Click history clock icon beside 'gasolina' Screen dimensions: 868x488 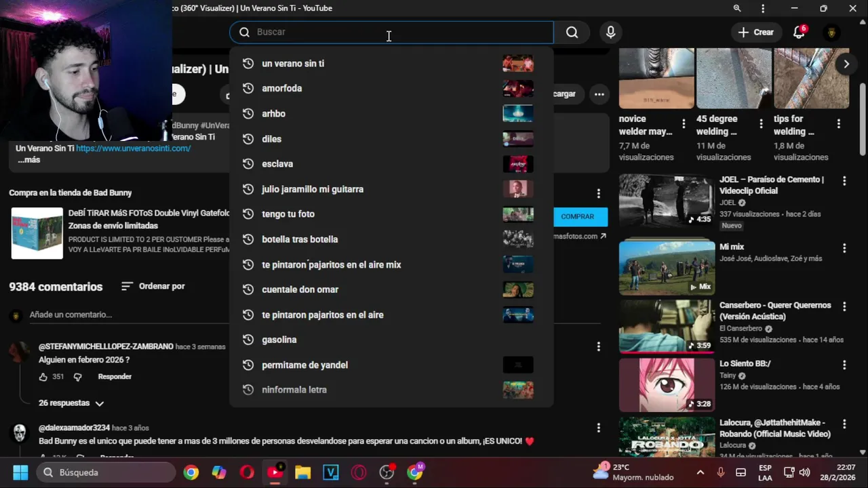pyautogui.click(x=248, y=340)
